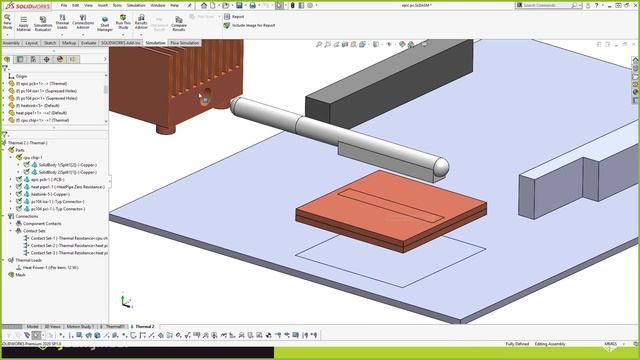Collapse the cpu chip-1 tree node
Image resolution: width=640 pixels, height=360 pixels.
click(11, 158)
